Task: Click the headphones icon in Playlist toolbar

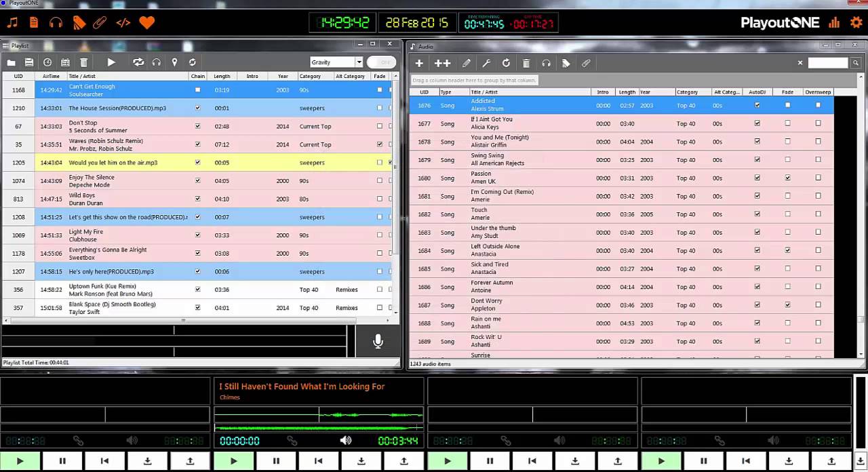Action: [157, 62]
